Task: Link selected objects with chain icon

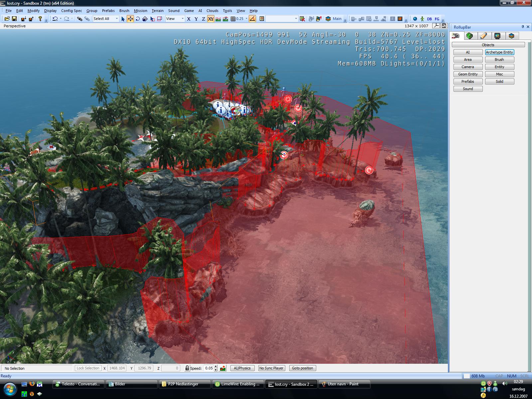Action: (79, 19)
